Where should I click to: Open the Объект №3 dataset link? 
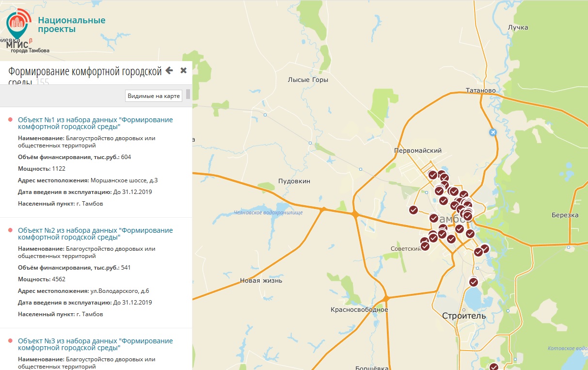[x=95, y=344]
